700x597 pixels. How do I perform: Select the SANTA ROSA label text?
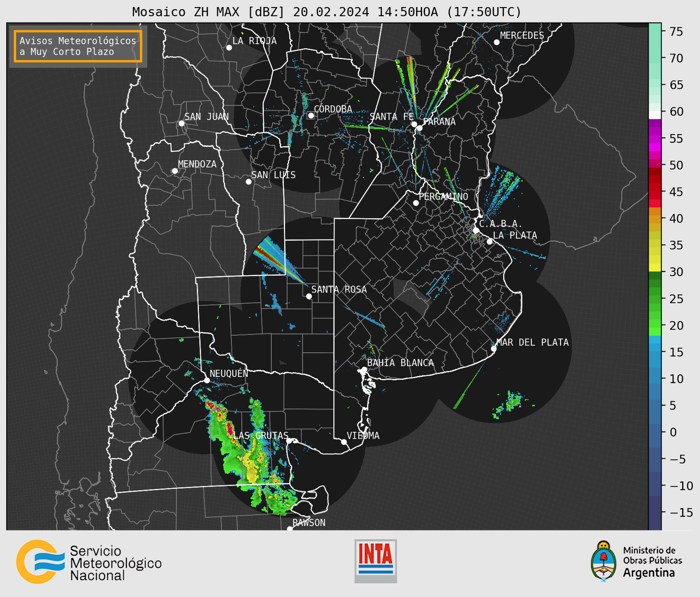339,289
